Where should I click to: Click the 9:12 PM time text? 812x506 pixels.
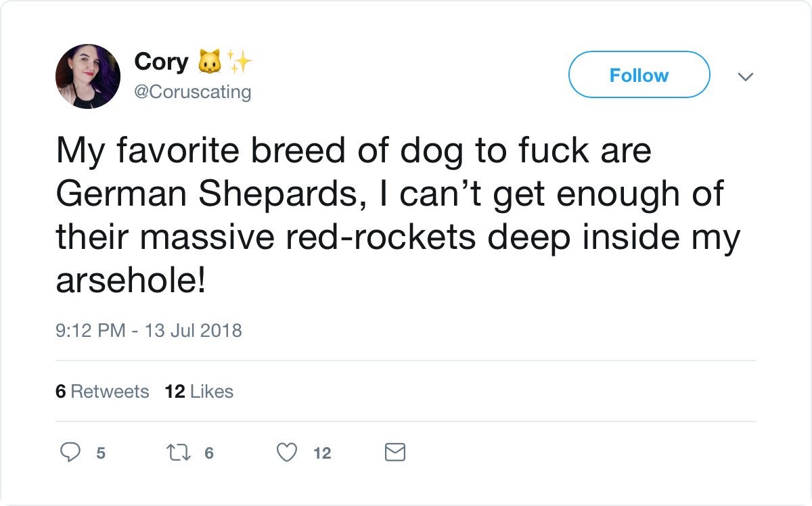click(x=90, y=331)
